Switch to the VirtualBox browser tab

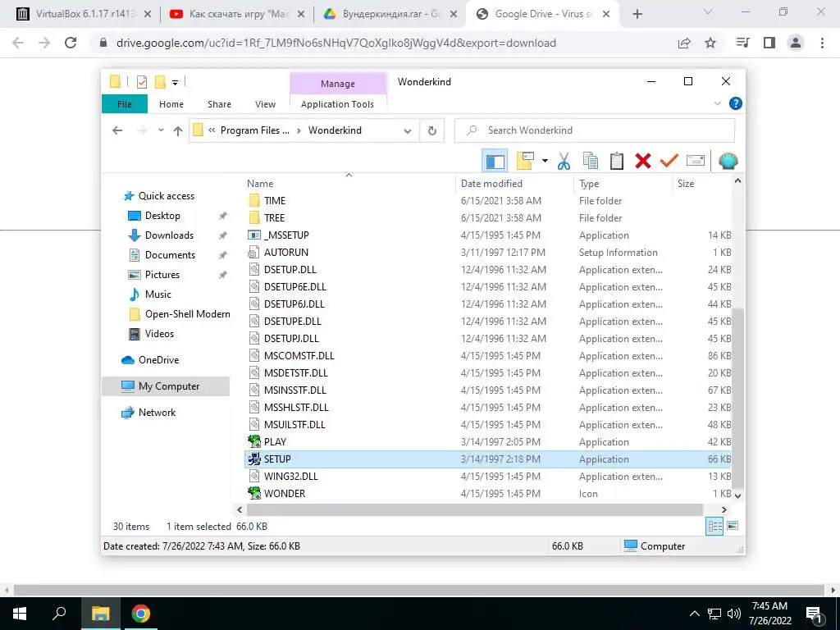(x=84, y=14)
